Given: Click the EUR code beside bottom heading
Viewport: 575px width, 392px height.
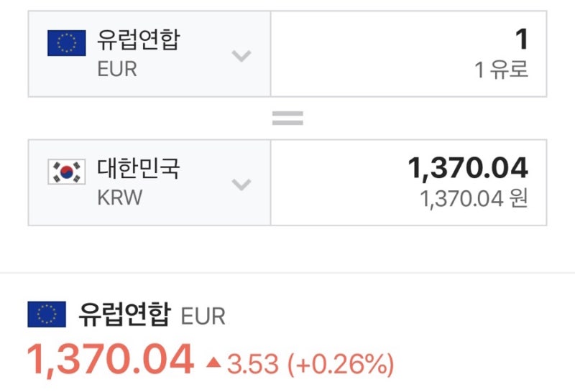Looking at the screenshot, I should tap(203, 316).
